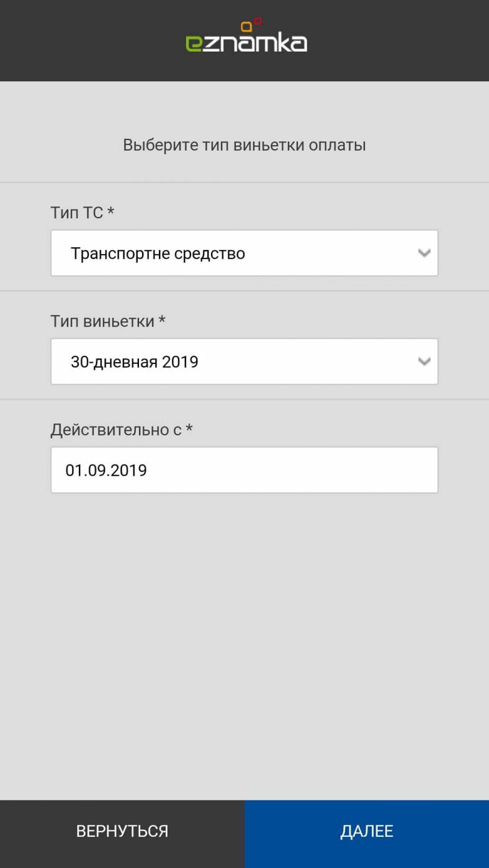
Task: Click the required asterisk next to Тип виньетки
Action: click(162, 321)
